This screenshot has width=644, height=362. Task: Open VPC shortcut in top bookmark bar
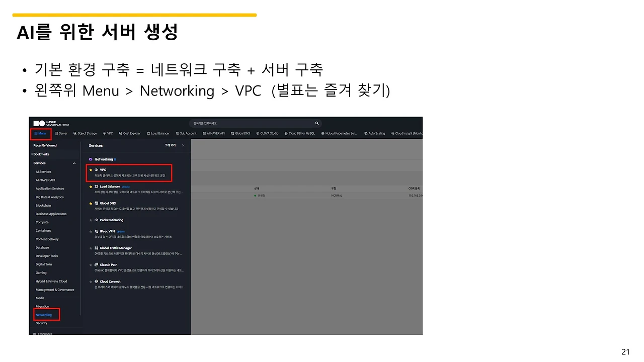coord(108,133)
